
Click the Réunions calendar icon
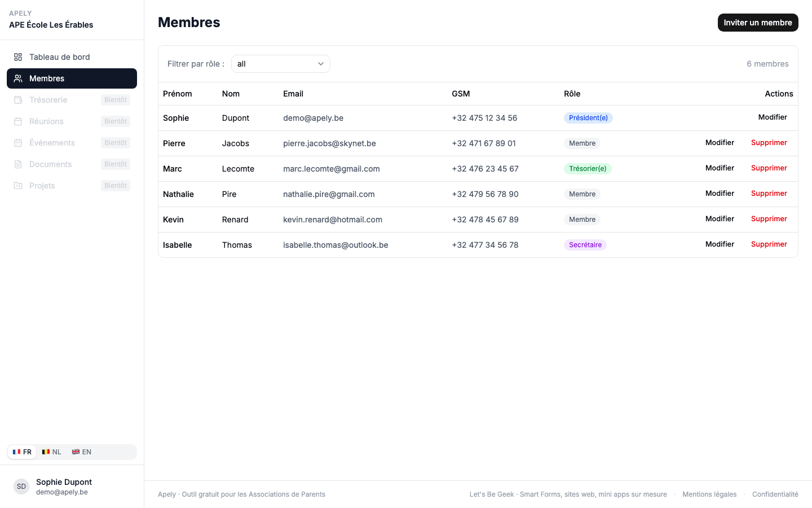click(x=18, y=121)
